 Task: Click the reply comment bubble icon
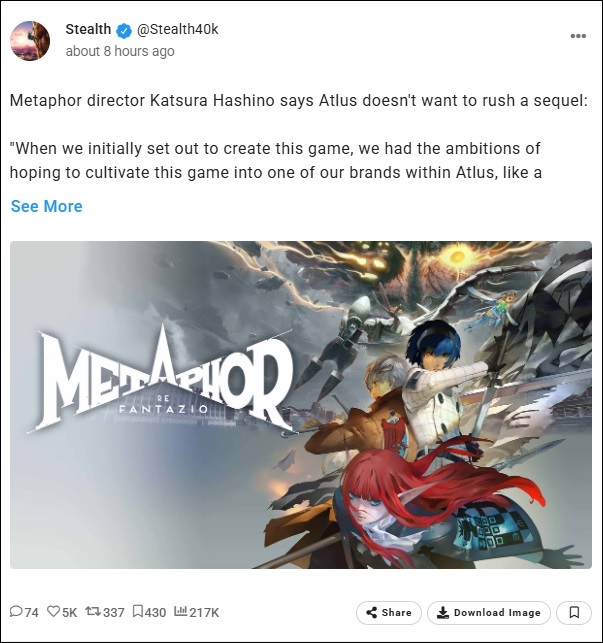pos(16,611)
